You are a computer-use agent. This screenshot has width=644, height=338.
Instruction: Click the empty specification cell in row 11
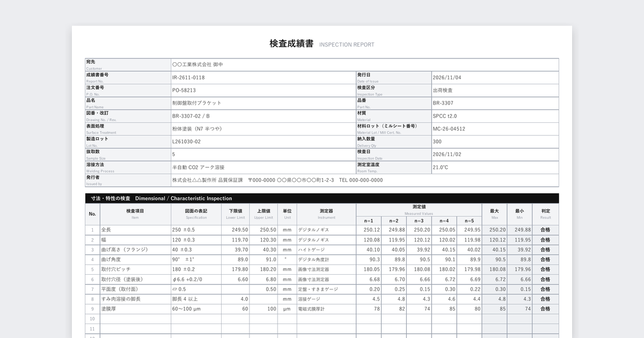pos(196,329)
